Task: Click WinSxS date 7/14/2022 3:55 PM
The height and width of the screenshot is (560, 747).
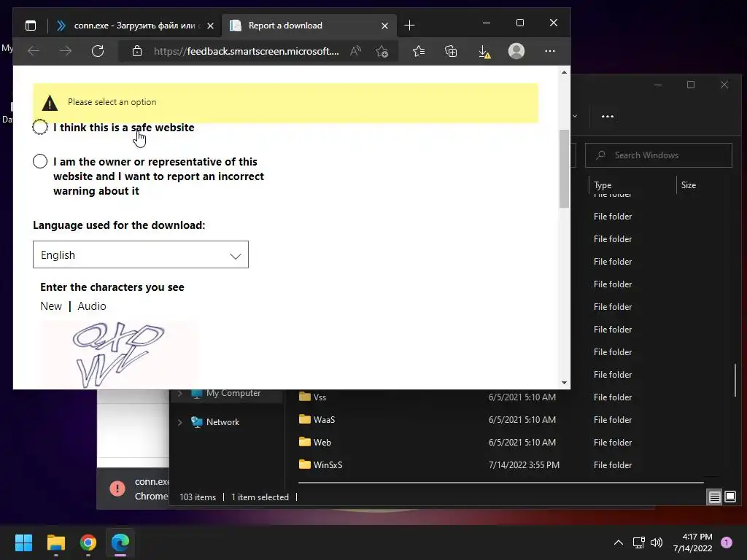Action: click(x=524, y=464)
